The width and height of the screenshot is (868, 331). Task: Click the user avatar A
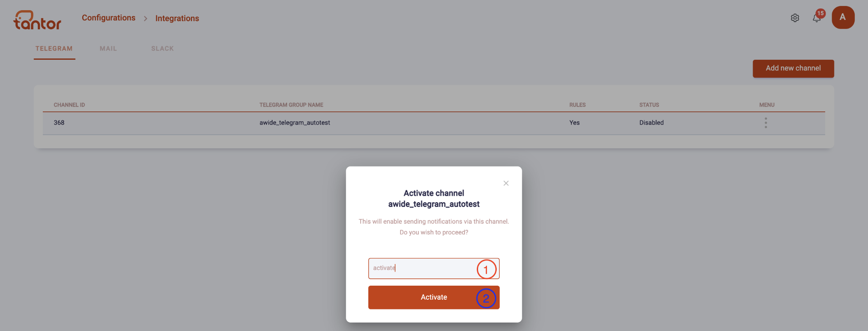point(843,17)
